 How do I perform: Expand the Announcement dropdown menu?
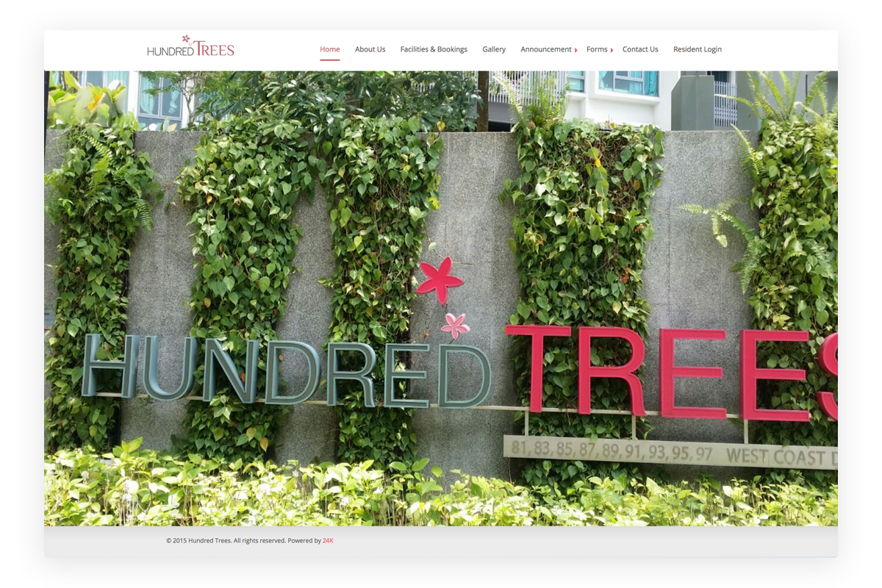(x=547, y=49)
